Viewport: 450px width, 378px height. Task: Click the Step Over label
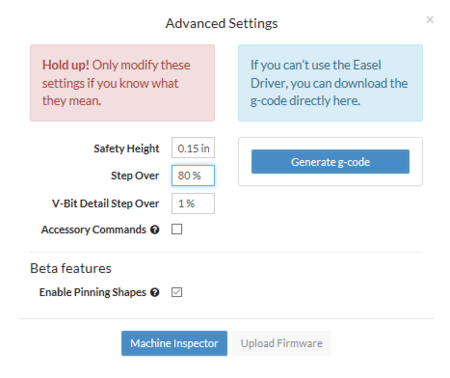(135, 176)
